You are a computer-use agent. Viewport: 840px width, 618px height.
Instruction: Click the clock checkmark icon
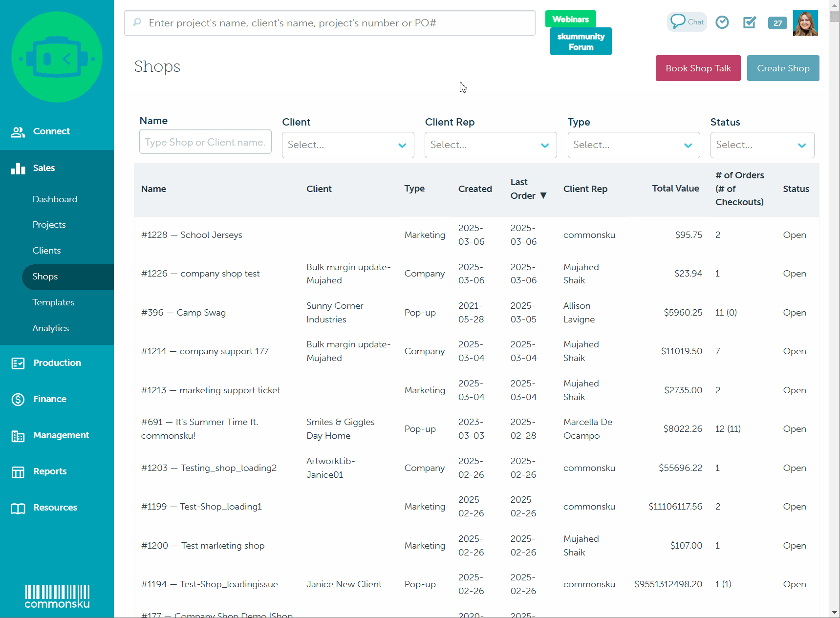[x=722, y=22]
